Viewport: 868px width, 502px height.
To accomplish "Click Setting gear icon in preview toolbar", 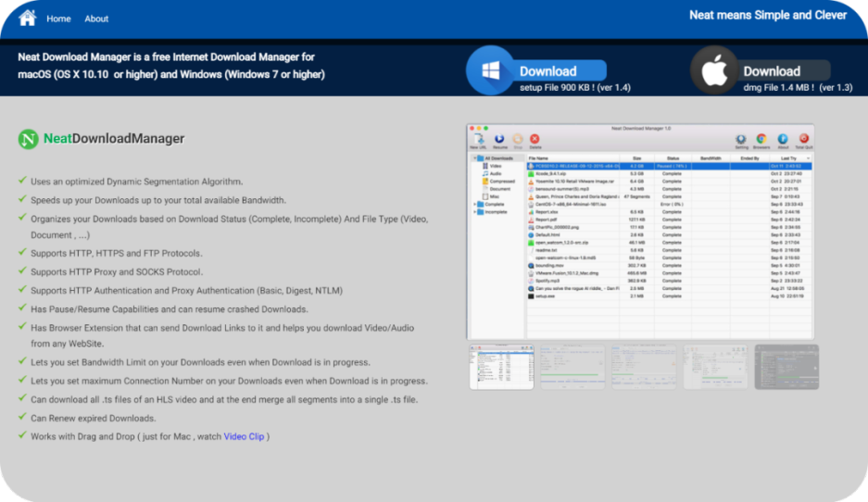I will coord(741,141).
